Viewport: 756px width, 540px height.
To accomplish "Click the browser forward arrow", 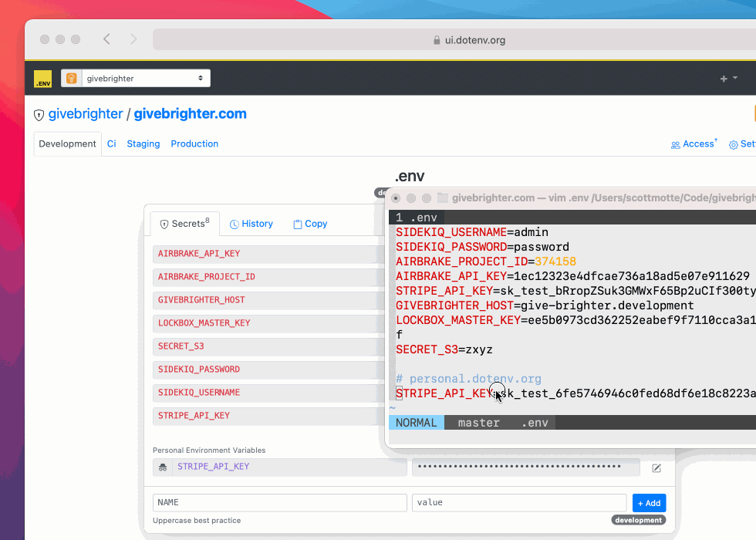I will (x=133, y=39).
